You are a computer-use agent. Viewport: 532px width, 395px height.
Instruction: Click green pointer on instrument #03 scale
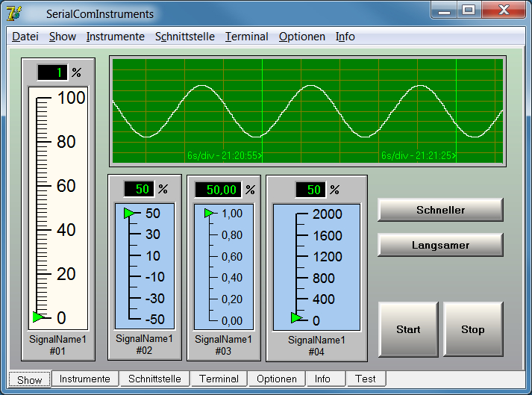[x=209, y=214]
